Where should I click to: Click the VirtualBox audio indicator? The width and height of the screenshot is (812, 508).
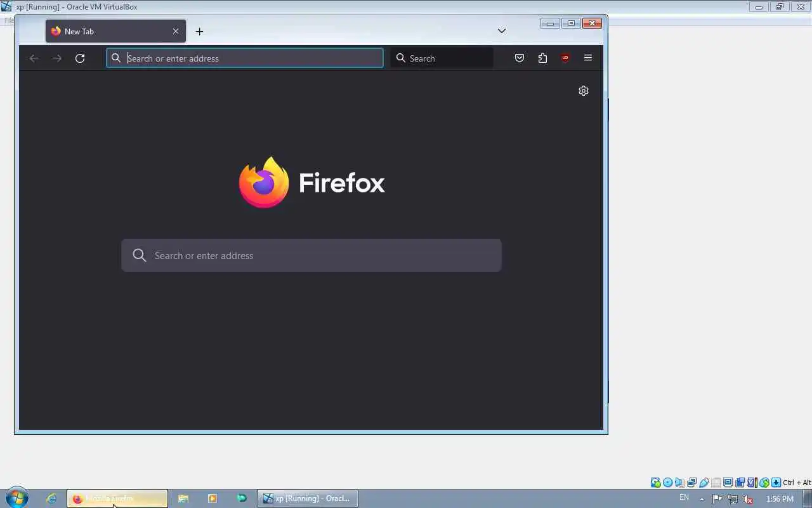[x=679, y=483]
